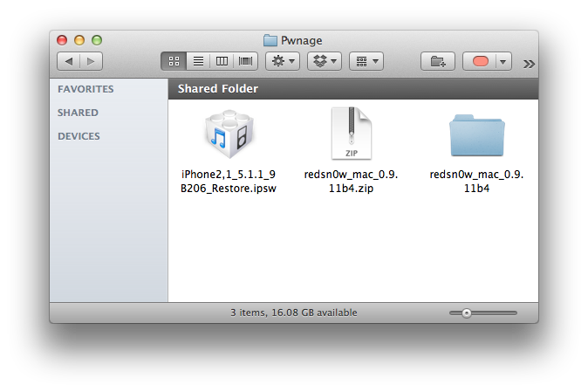This screenshot has height=392, width=588.
Task: Open the Action gear menu
Action: pos(284,61)
